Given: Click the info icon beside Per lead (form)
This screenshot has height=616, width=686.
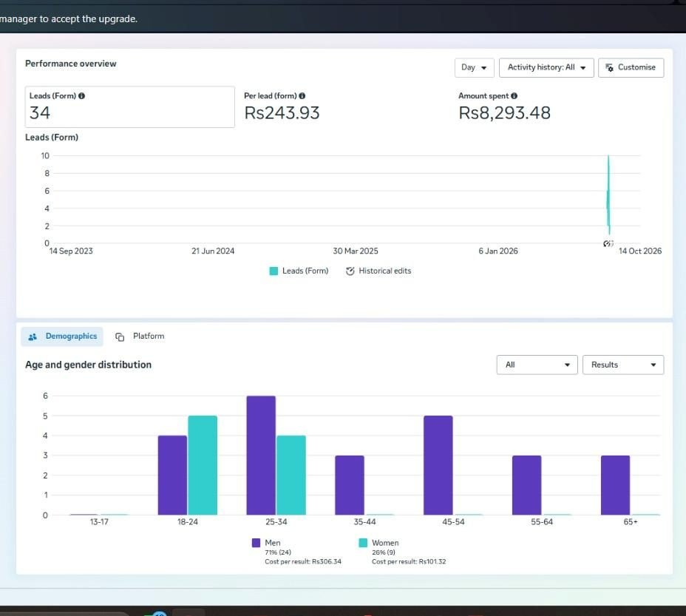Looking at the screenshot, I should [302, 96].
